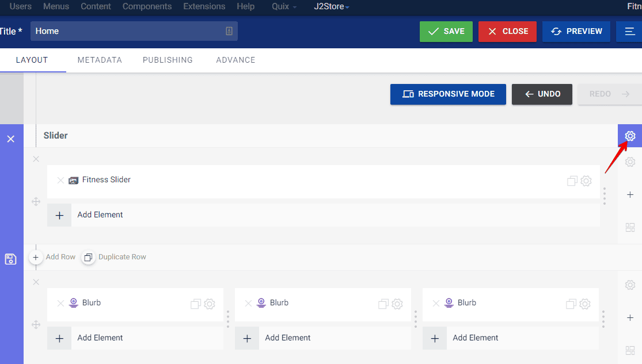The width and height of the screenshot is (642, 364).
Task: Enable Responsive Mode
Action: point(448,94)
